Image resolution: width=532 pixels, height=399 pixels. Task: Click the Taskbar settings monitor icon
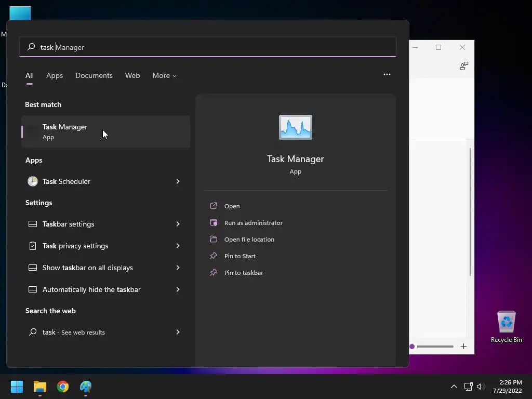[33, 224]
